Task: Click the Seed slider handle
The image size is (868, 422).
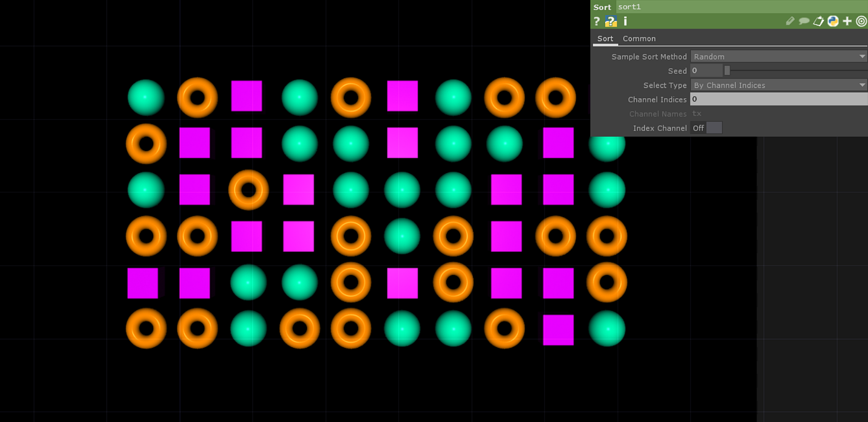Action: pos(727,71)
